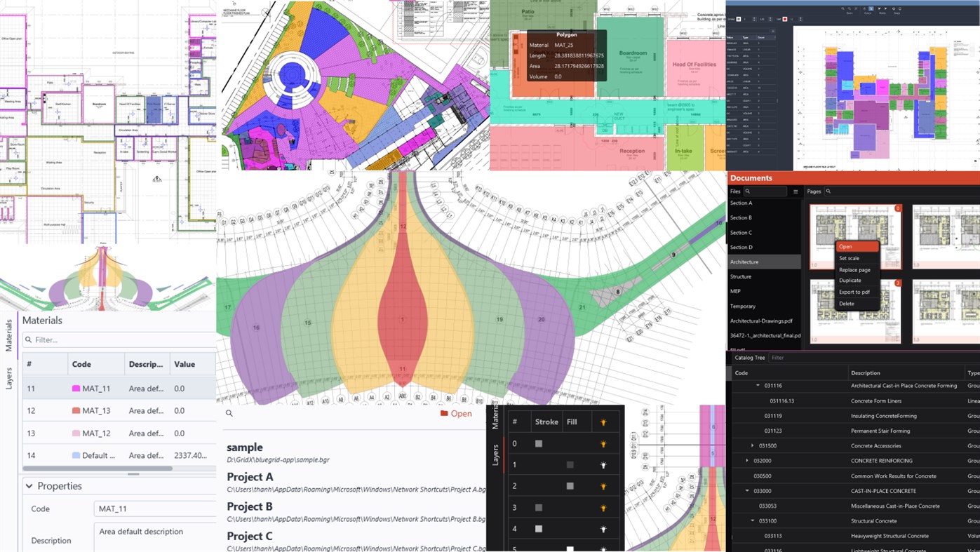Click the hamburger menu icon beside Files search
Image resolution: width=980 pixels, height=552 pixels.
[x=796, y=191]
